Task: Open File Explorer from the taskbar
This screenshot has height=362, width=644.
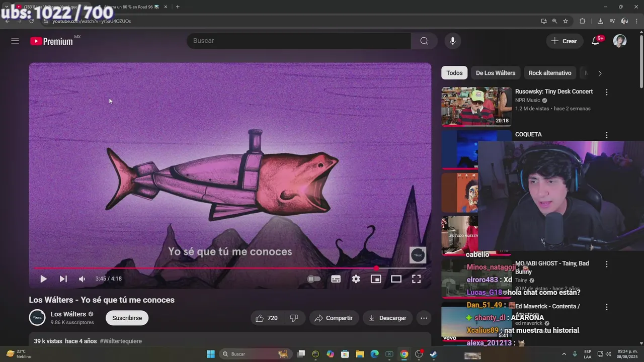Action: pos(360,354)
